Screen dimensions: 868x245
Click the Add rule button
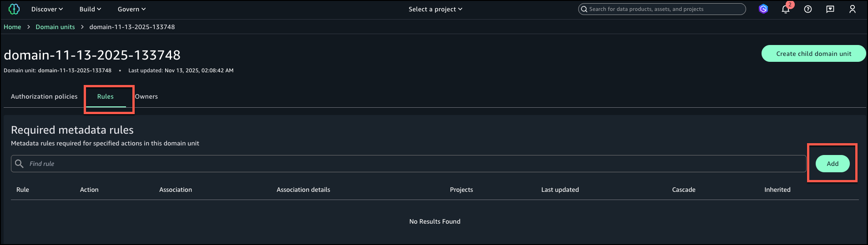(x=832, y=164)
